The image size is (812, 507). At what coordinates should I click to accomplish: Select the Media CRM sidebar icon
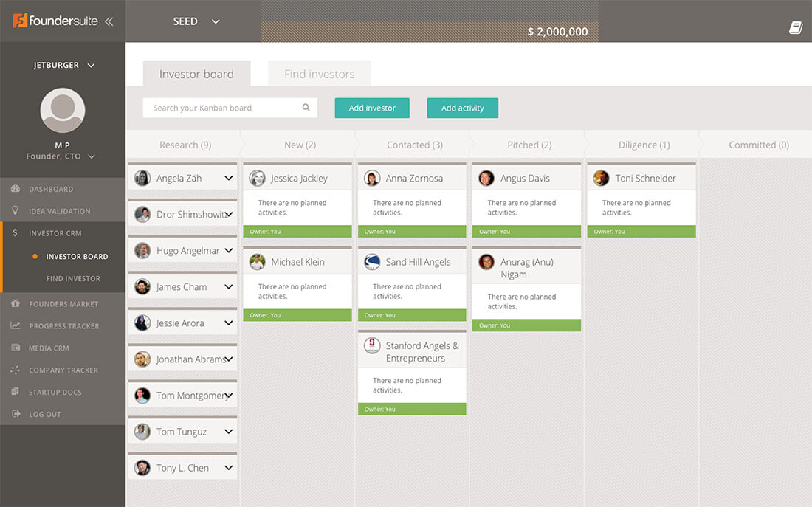click(15, 348)
